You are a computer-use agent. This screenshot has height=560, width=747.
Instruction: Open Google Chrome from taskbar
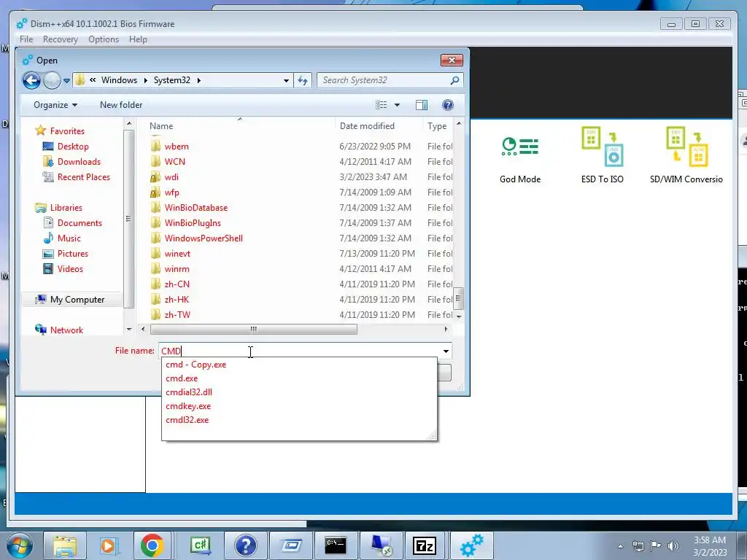click(152, 545)
